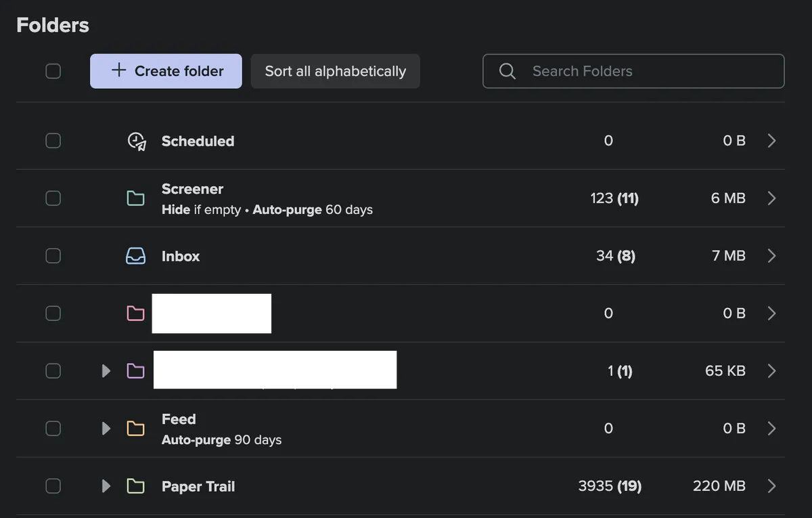Expand the Paper Trail folder tree
The height and width of the screenshot is (518, 812).
point(105,485)
